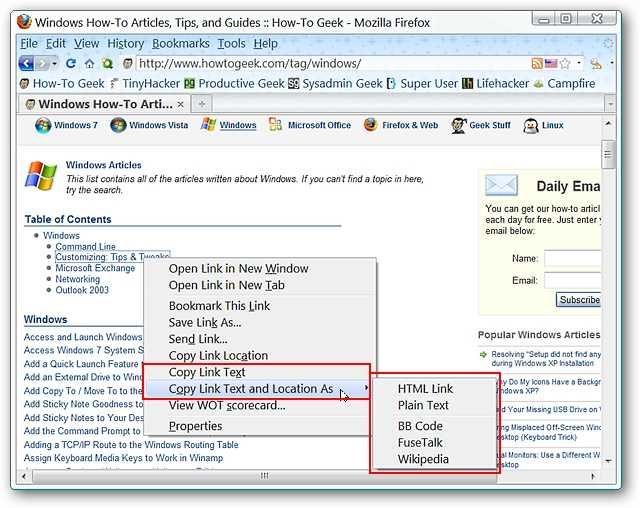Viewport: 640px width, 508px height.
Task: Open a new tab with the plus button
Action: coord(202,104)
